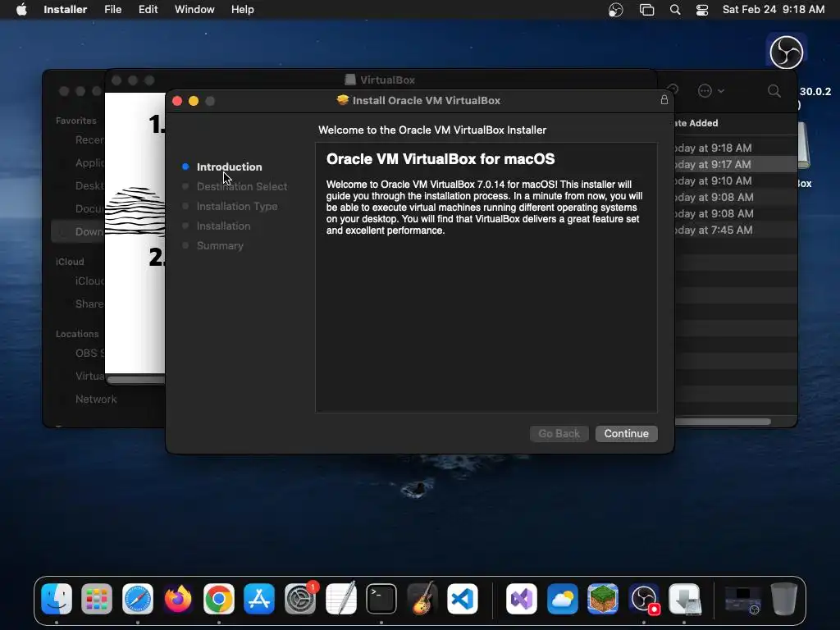Select the Finder row added at 9:17 AM

[736, 164]
